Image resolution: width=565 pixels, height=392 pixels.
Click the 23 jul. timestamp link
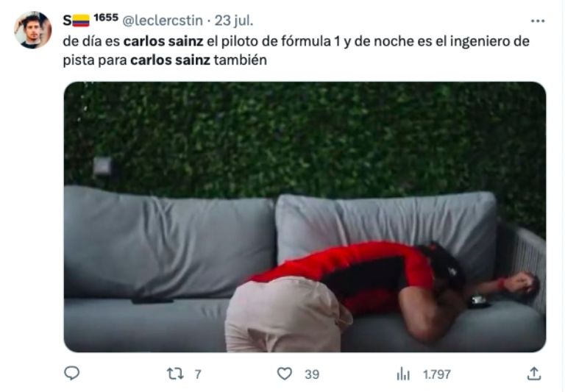point(234,21)
